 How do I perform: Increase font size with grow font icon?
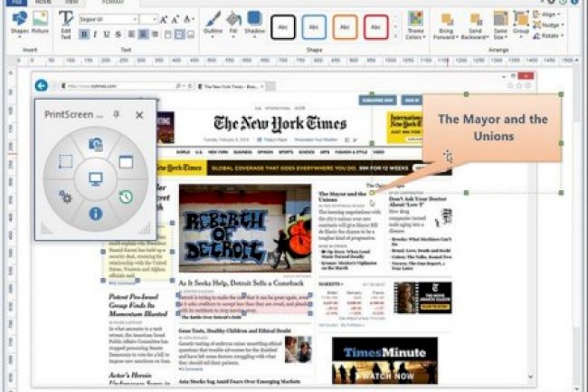pyautogui.click(x=164, y=20)
